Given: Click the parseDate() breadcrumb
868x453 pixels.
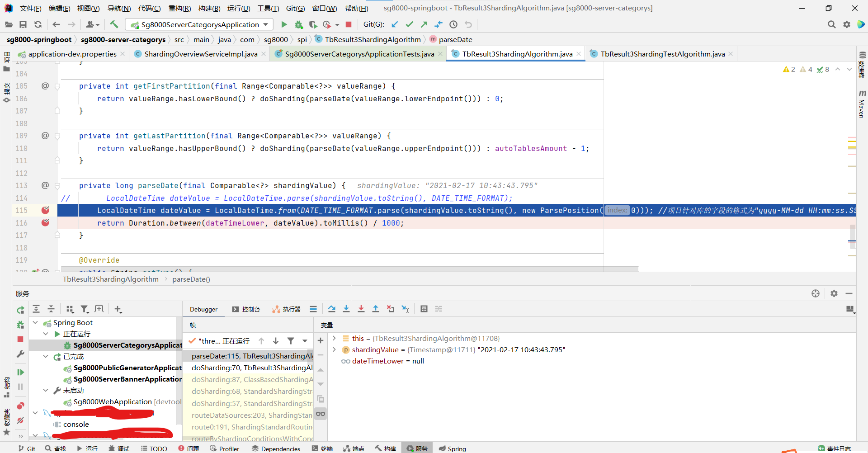Looking at the screenshot, I should [191, 279].
